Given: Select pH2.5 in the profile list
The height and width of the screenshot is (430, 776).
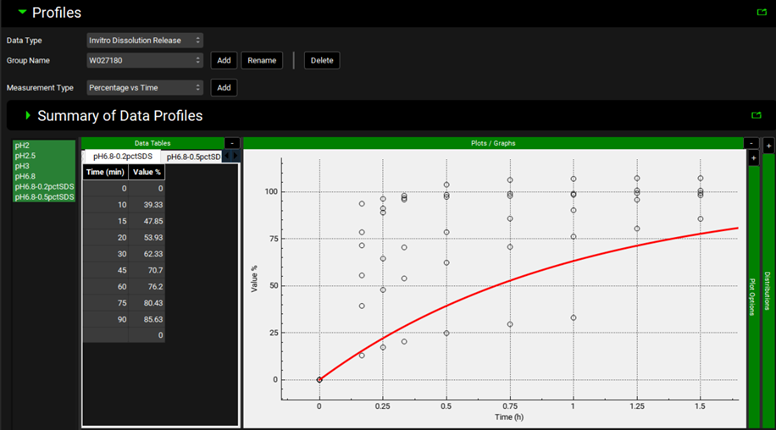Looking at the screenshot, I should point(24,155).
